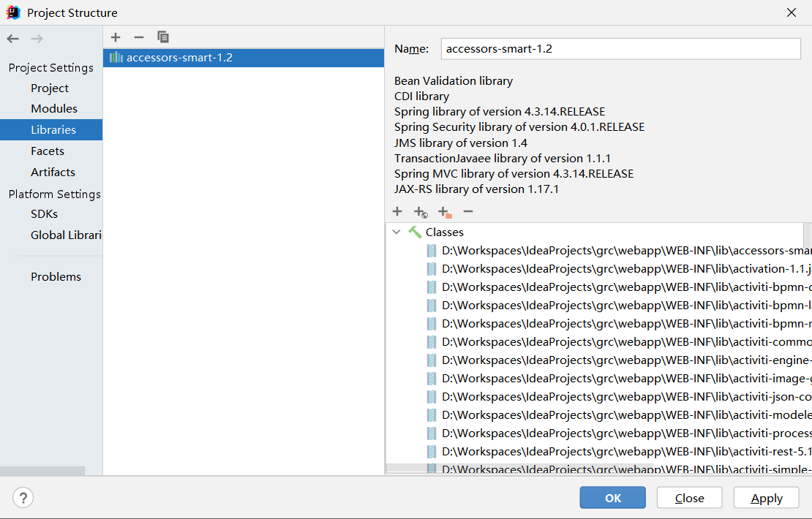Click 'Spring MVC library of version 4.3.14.RELEASE'
Image resolution: width=812 pixels, height=519 pixels.
click(x=514, y=174)
